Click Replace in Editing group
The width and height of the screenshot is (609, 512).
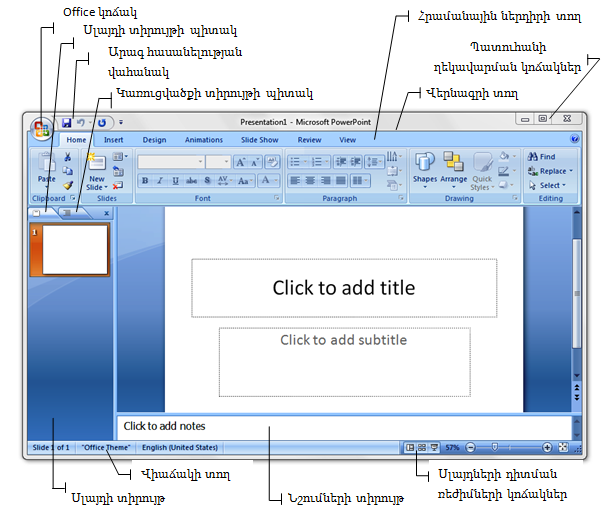(x=550, y=171)
